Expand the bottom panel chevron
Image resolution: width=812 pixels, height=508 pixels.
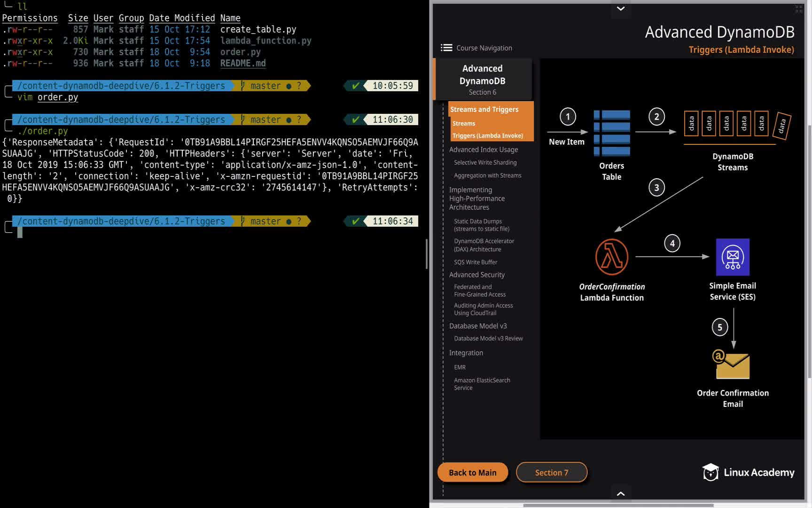coord(620,493)
